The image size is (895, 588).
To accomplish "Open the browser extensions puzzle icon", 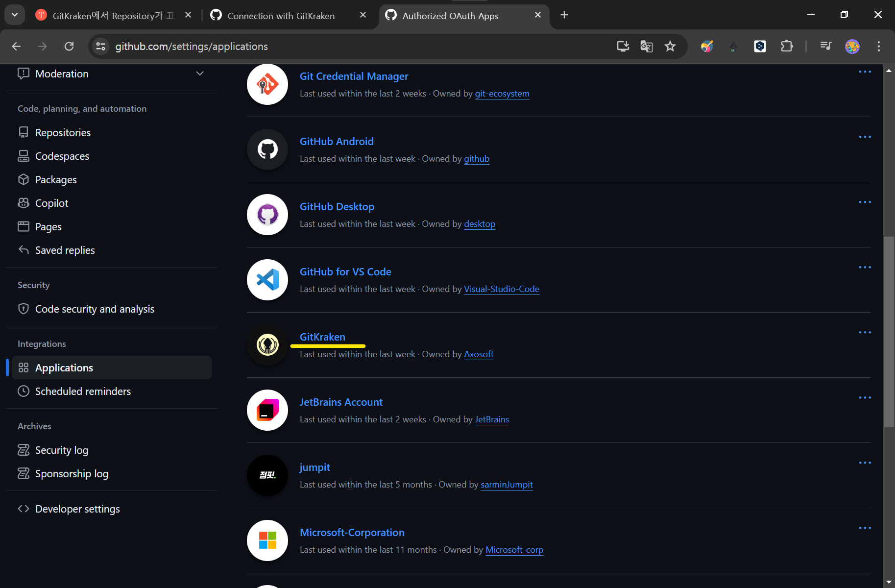I will [x=787, y=46].
